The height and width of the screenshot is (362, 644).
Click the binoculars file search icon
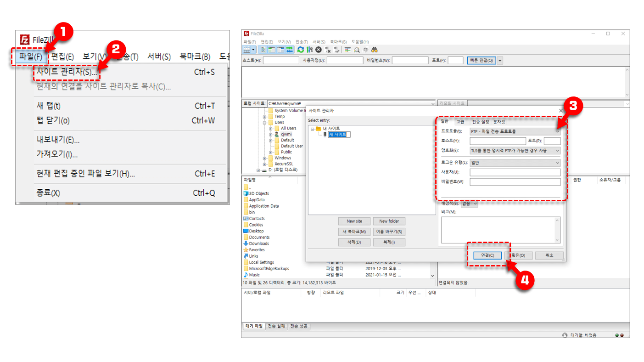click(375, 50)
